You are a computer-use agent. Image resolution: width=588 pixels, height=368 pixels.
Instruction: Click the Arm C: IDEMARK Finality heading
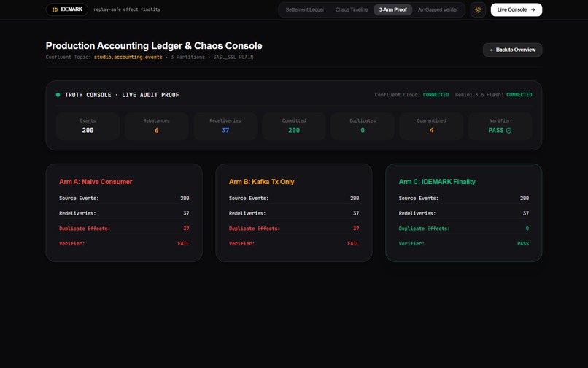point(437,182)
